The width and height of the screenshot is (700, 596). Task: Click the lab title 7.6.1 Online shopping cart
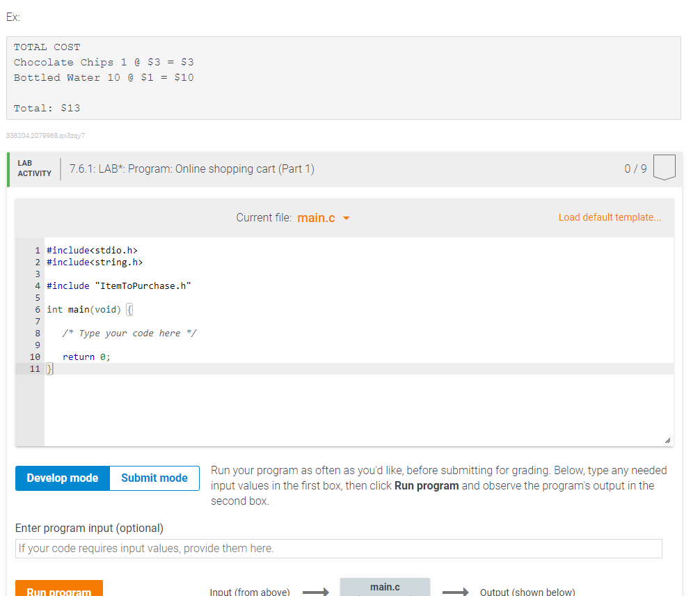191,168
